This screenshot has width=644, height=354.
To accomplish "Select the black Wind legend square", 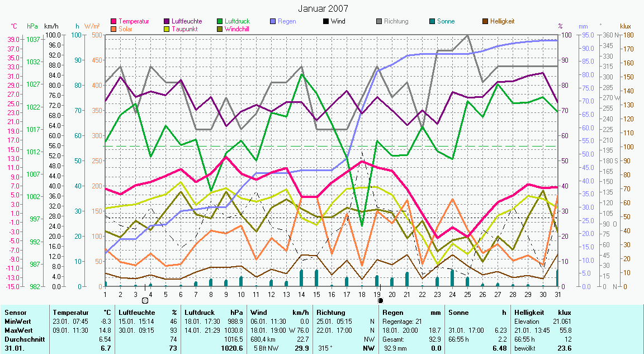I will coord(325,21).
